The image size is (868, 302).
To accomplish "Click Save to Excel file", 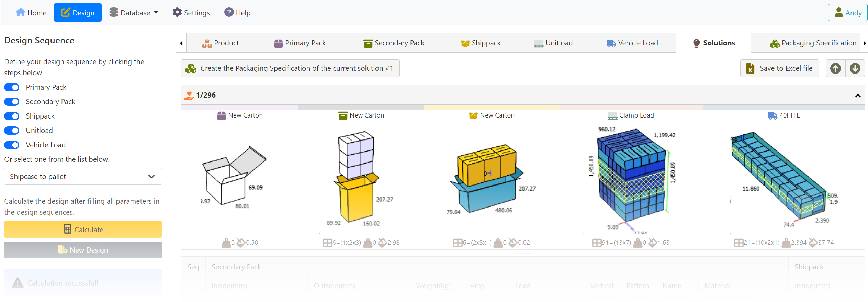I will (x=779, y=68).
